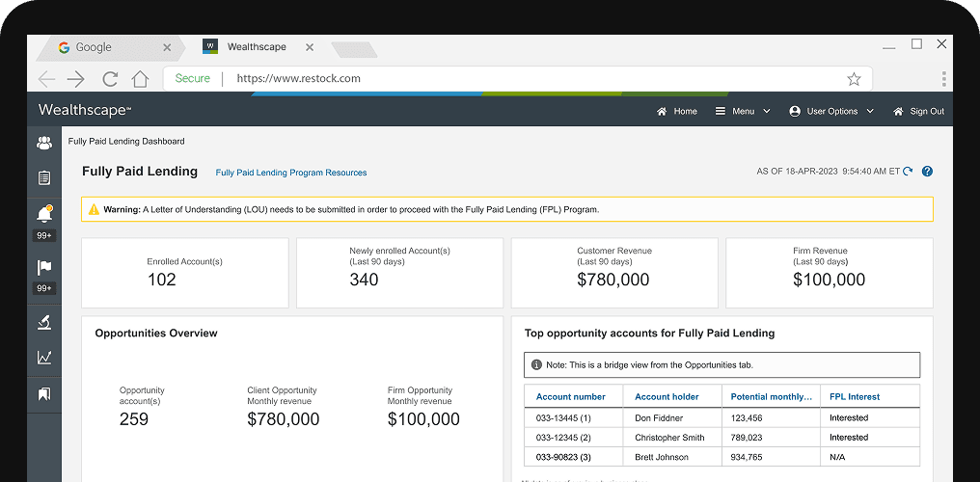
Task: Bookmark page with star icon in address bar
Action: pos(854,79)
